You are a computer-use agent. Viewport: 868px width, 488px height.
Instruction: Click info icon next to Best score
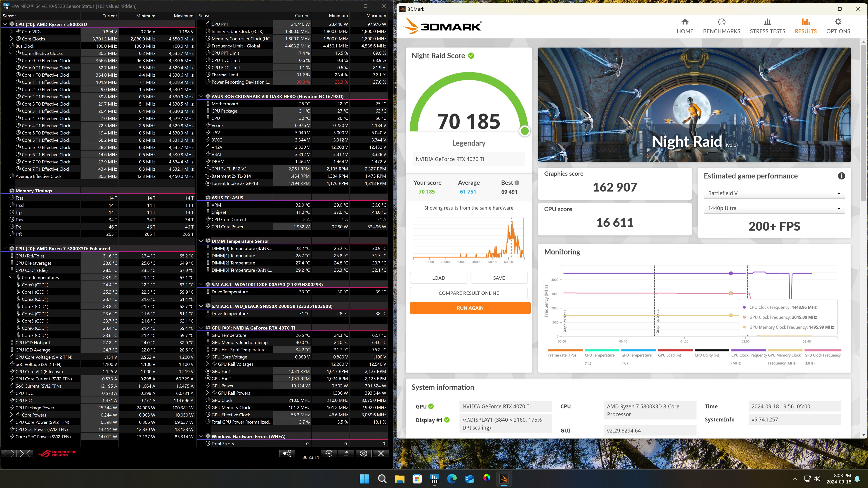(517, 183)
